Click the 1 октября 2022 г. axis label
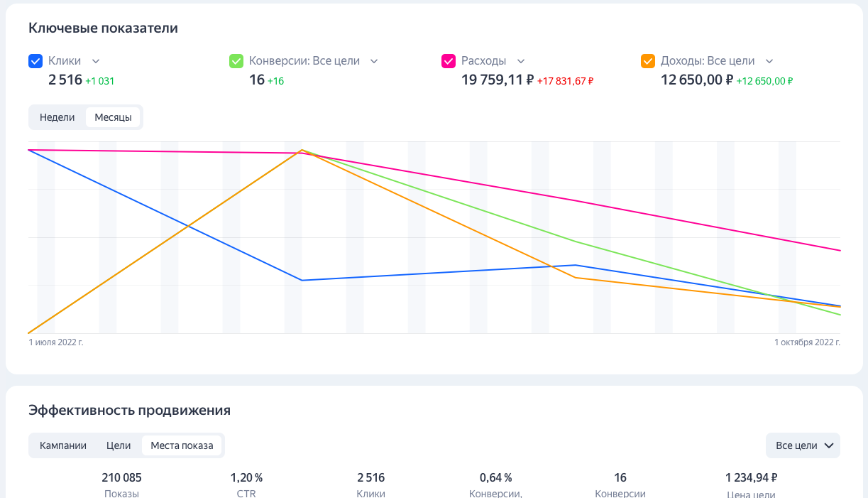The width and height of the screenshot is (868, 498). [x=808, y=342]
